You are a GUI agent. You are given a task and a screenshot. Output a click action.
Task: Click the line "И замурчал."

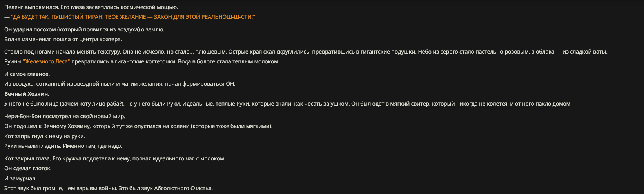click(20, 179)
